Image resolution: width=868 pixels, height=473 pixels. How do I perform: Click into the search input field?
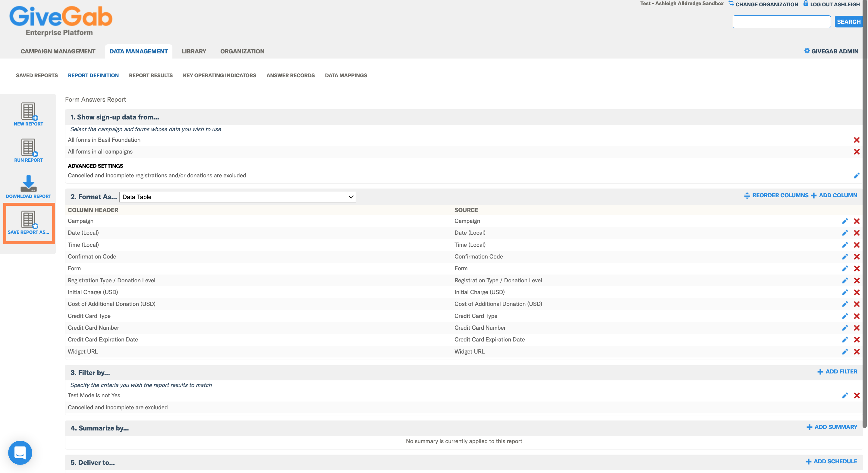point(782,22)
